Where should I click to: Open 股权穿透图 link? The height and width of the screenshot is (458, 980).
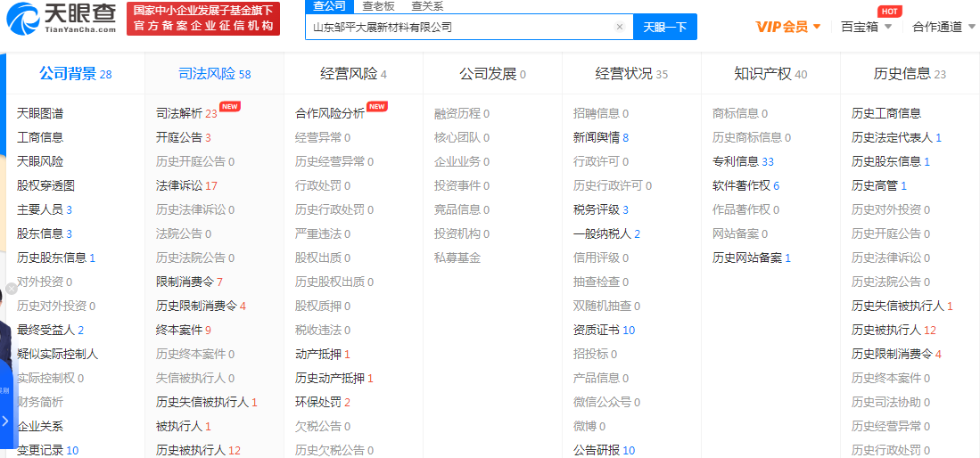[x=45, y=185]
